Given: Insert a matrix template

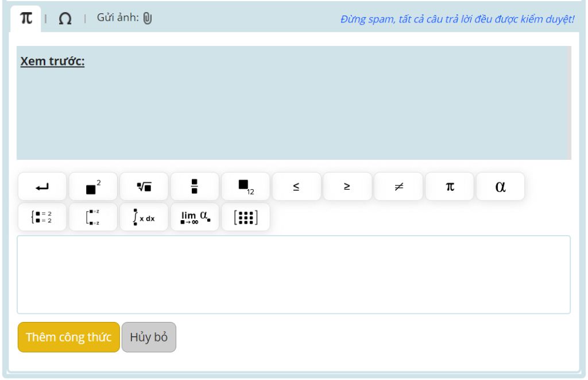Looking at the screenshot, I should 246,217.
